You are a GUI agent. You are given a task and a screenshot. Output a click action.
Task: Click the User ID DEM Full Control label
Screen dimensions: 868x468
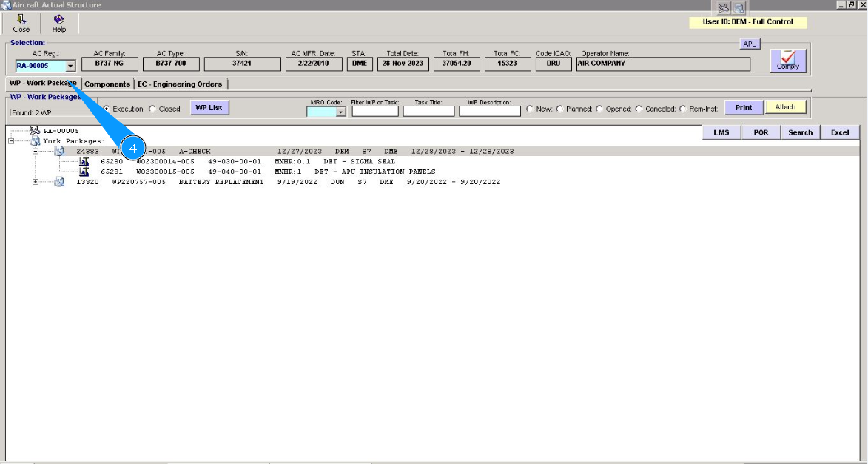pos(748,22)
